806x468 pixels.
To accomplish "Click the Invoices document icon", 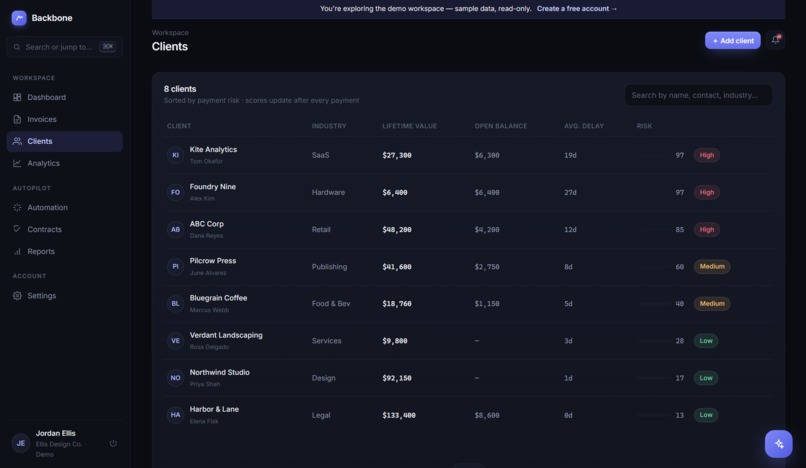I will [x=17, y=119].
